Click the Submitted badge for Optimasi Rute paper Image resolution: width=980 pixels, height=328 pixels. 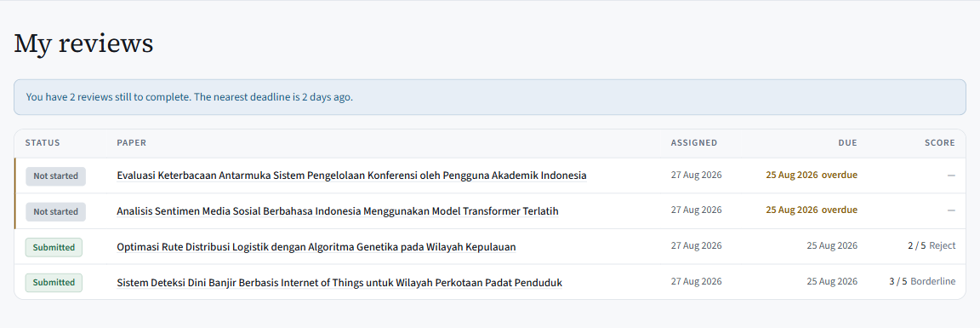click(54, 247)
